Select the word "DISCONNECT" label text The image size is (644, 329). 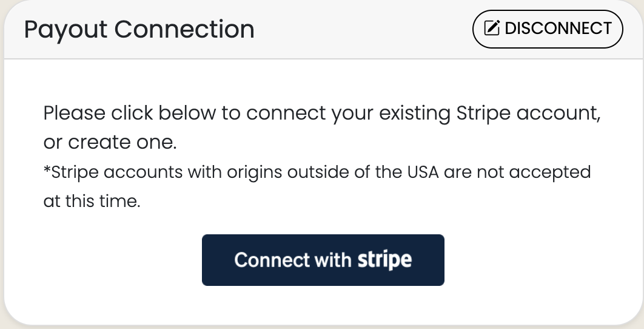pos(558,29)
